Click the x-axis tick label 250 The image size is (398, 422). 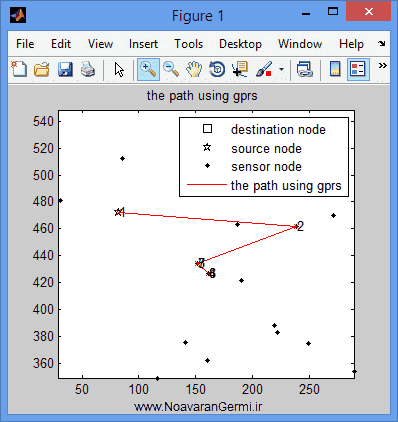pyautogui.click(x=309, y=389)
